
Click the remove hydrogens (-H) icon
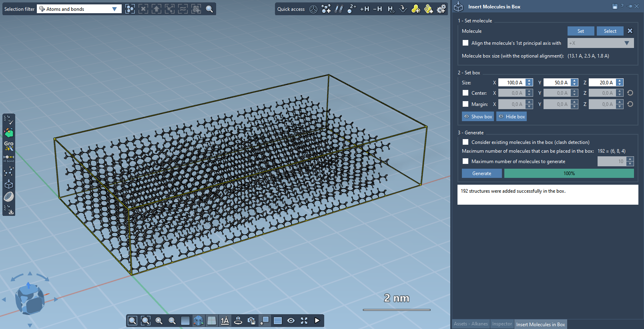377,9
